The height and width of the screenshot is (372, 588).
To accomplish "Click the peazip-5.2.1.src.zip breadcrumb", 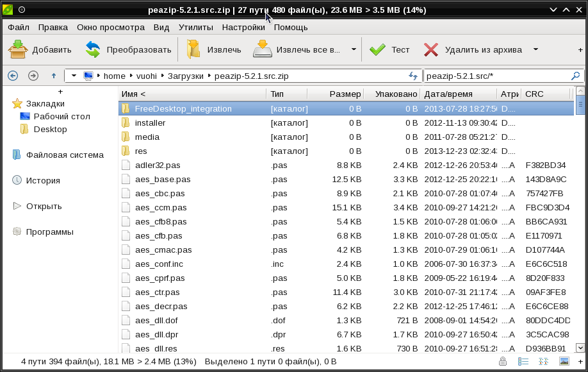I will click(251, 76).
